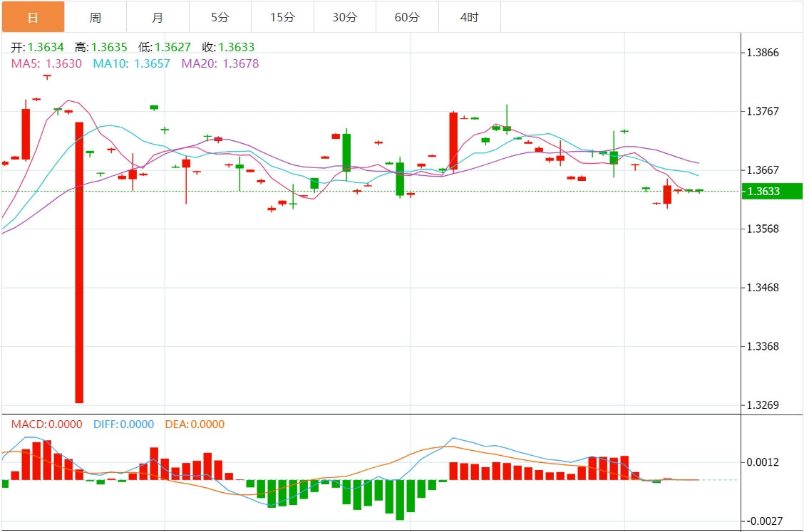This screenshot has height=532, width=809.
Task: Open the 15分 timeframe tab
Action: click(x=283, y=17)
